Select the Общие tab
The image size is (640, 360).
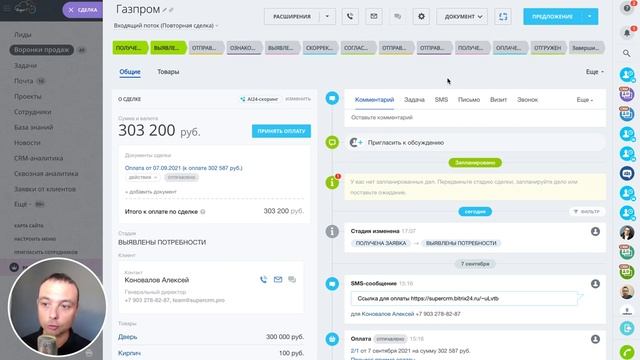click(130, 72)
